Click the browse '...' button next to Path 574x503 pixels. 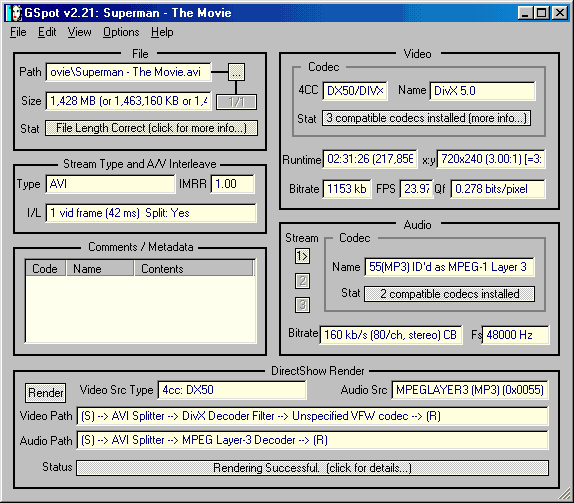[236, 72]
